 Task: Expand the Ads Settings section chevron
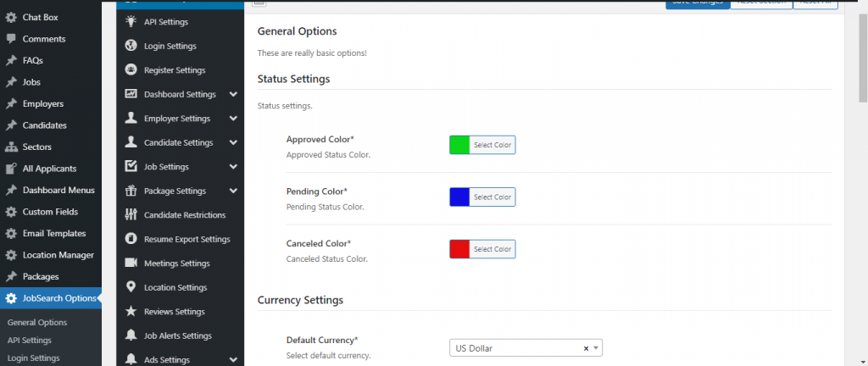[x=233, y=359]
